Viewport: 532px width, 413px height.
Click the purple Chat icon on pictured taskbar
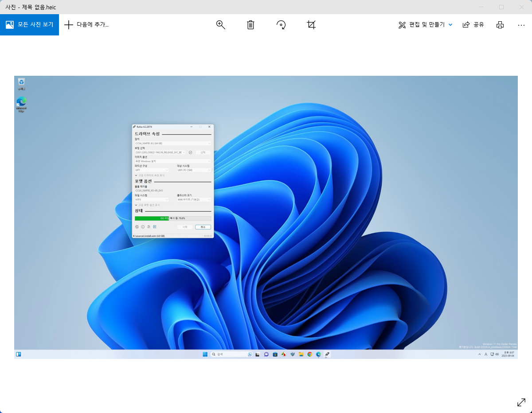(x=266, y=354)
